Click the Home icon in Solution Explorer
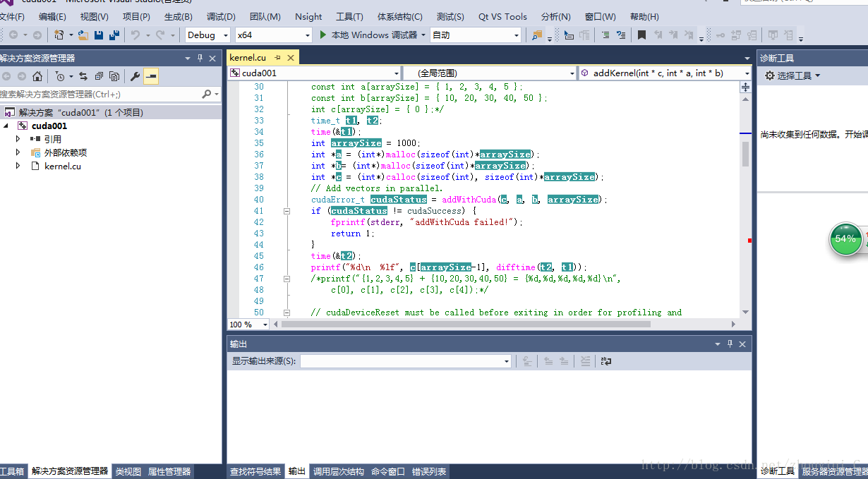Image resolution: width=868 pixels, height=479 pixels. point(37,76)
